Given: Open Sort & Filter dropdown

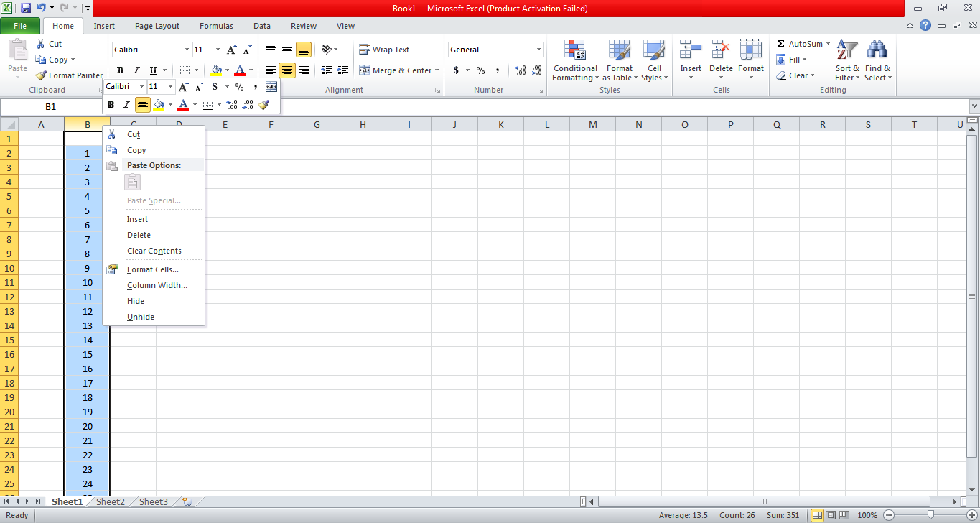Looking at the screenshot, I should (x=847, y=60).
